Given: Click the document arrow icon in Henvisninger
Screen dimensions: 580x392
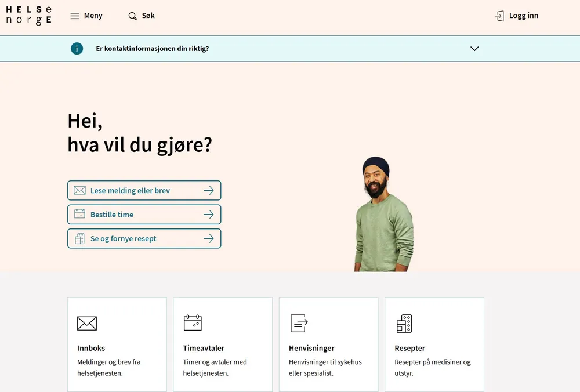Looking at the screenshot, I should [x=299, y=323].
